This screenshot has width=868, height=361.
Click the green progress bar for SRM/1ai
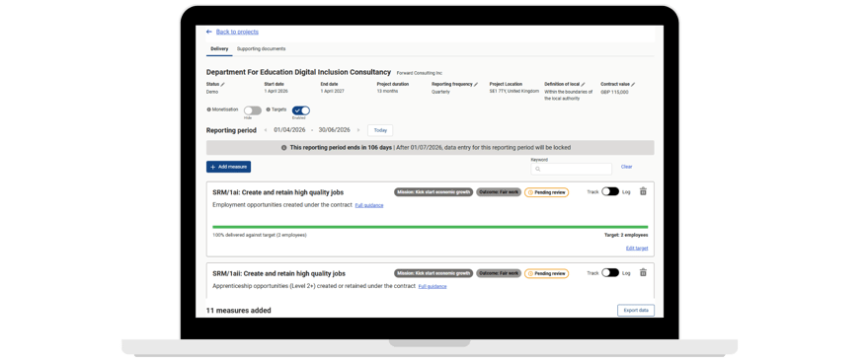431,227
